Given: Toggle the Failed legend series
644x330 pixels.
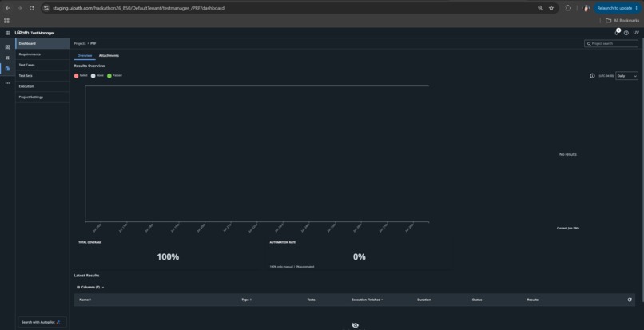Looking at the screenshot, I should point(81,76).
